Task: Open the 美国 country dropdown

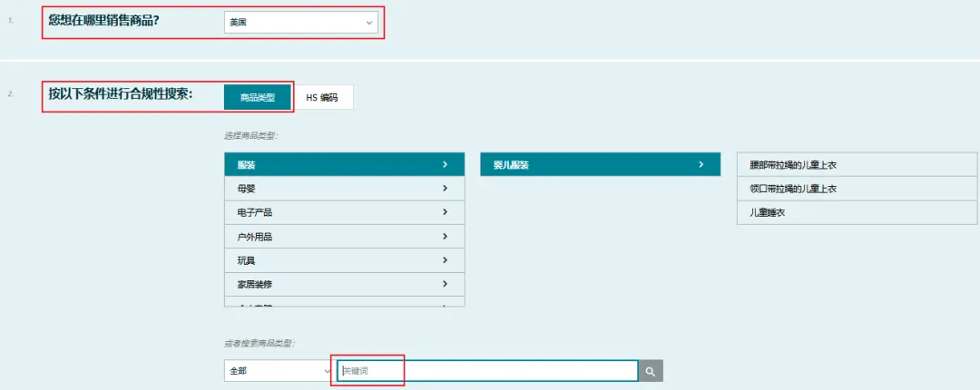Action: (x=300, y=23)
